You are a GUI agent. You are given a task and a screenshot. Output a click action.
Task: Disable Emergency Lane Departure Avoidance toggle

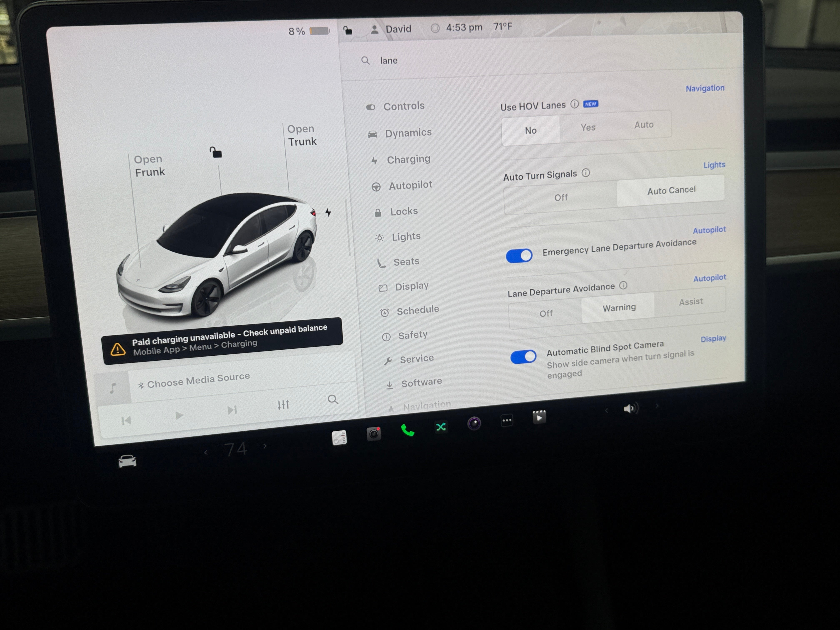coord(519,256)
